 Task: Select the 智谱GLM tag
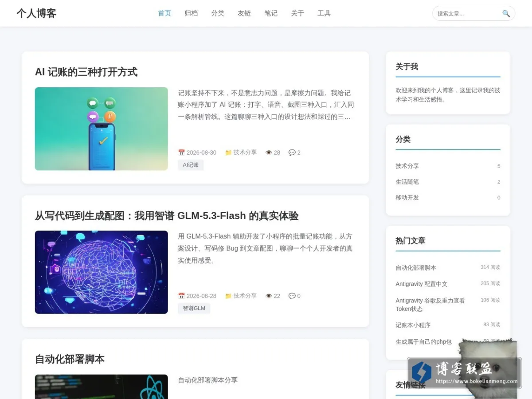pos(194,308)
